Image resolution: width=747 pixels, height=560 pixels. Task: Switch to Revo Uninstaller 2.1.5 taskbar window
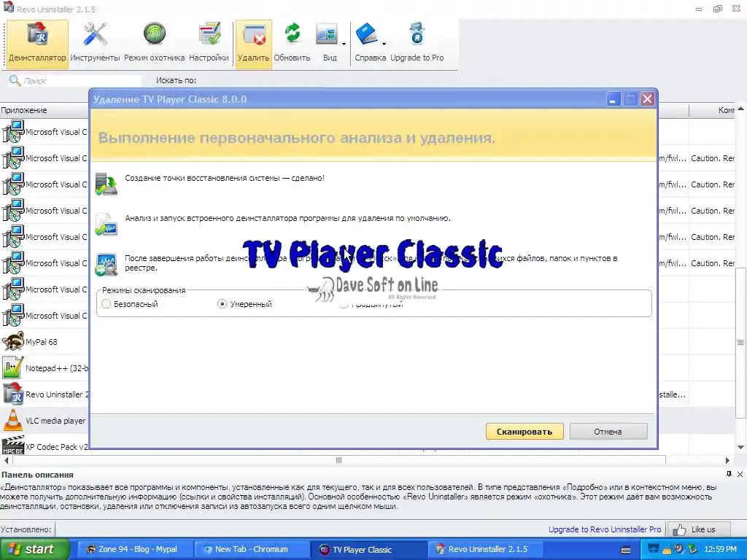(484, 549)
